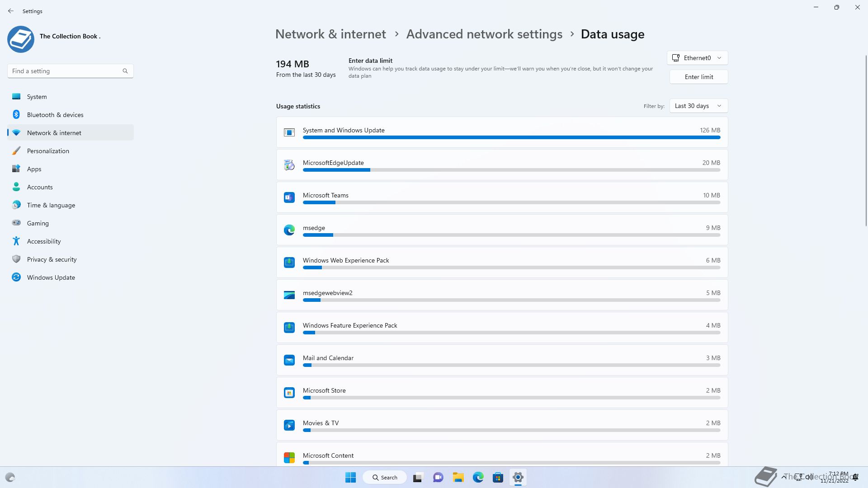Click The Collection Book profile picture
The height and width of the screenshot is (488, 868).
(21, 39)
